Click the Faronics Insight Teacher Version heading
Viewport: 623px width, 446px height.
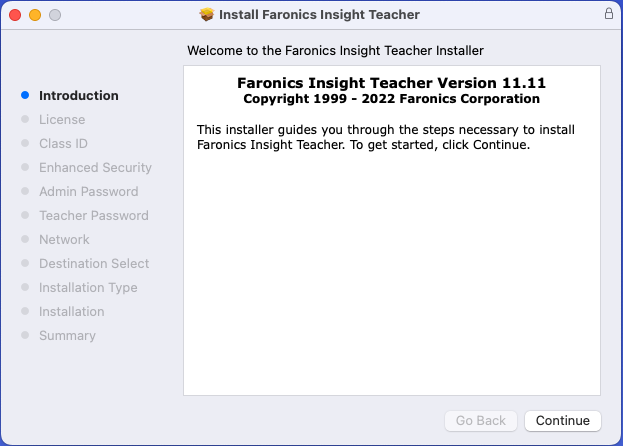[x=391, y=83]
